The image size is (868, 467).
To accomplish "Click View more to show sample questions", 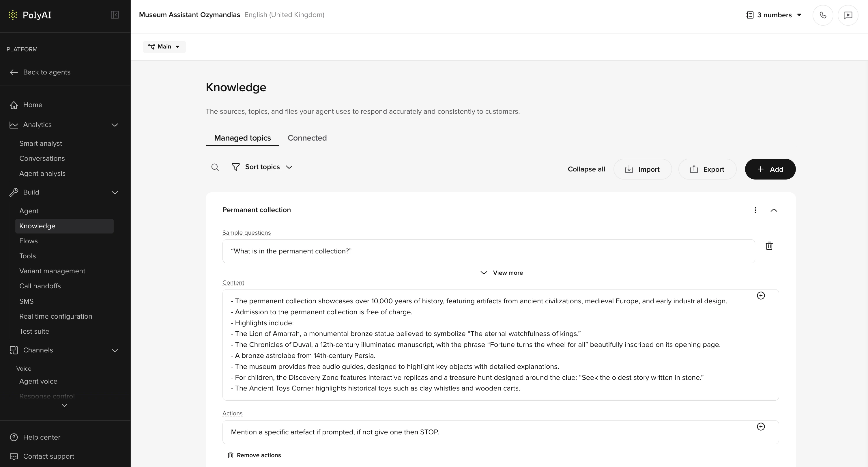I will [x=501, y=272].
